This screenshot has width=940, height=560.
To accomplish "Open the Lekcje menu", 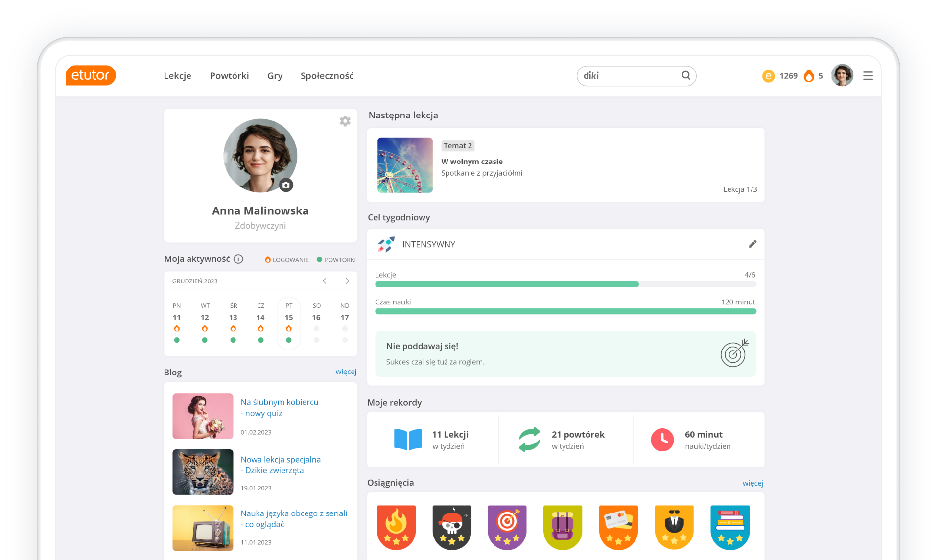I will tap(177, 76).
